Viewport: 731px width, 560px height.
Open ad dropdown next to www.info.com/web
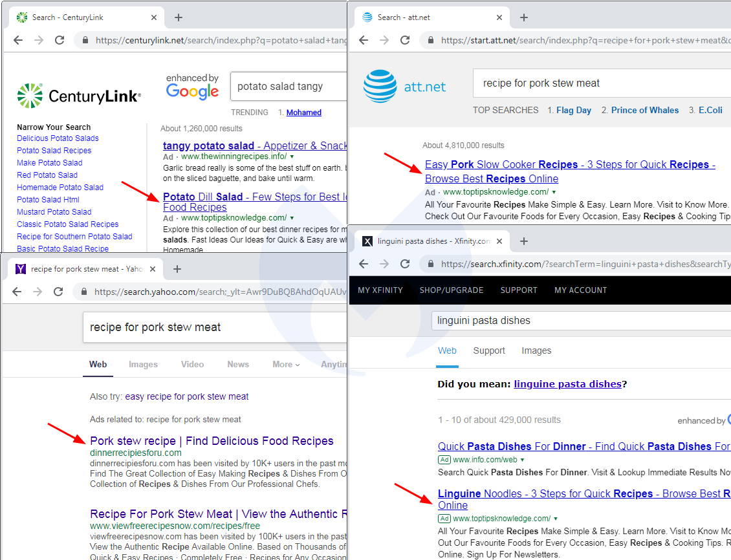[x=523, y=460]
